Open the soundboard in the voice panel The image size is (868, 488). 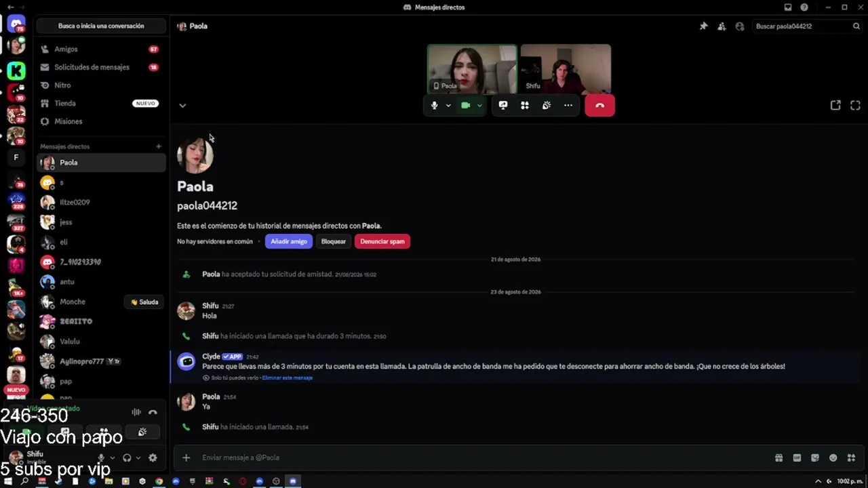pos(142,432)
